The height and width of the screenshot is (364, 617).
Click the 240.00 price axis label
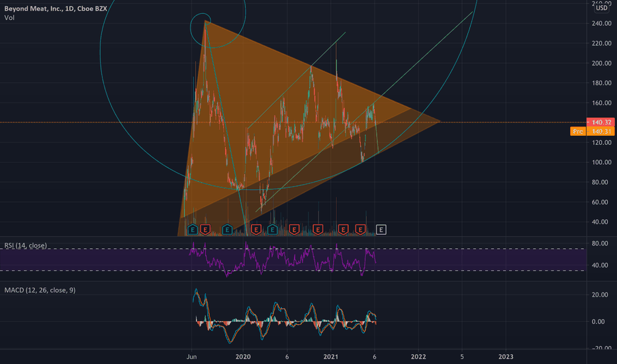601,24
